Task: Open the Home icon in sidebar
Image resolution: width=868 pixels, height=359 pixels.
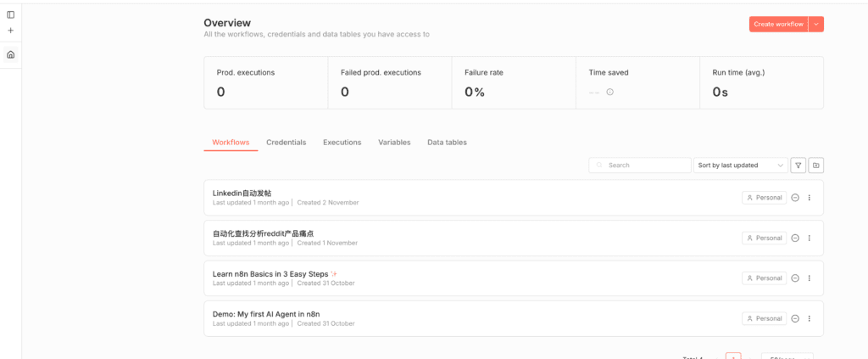Action: coord(10,54)
